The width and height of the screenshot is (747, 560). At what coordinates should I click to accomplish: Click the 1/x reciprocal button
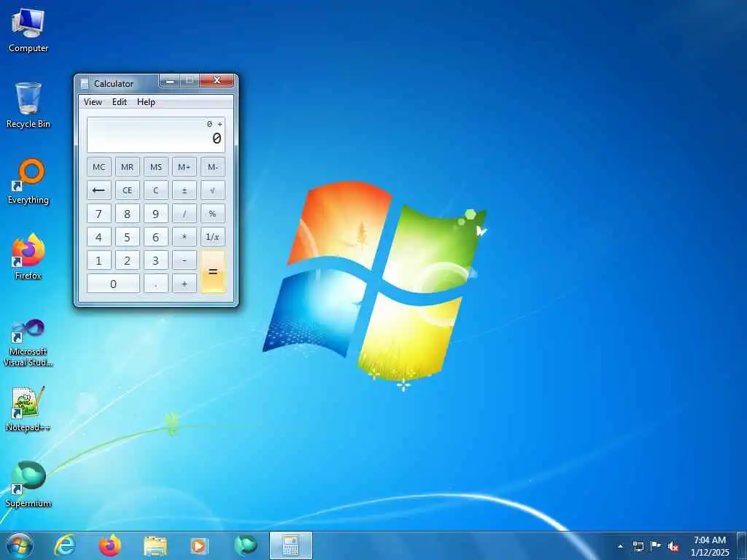coord(213,237)
